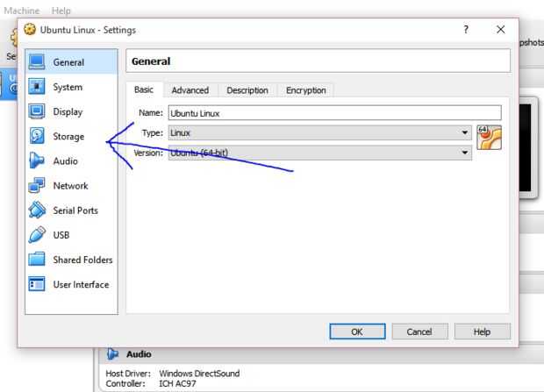Viewport: 544px width, 392px height.
Task: Expand the Type dropdown showing Linux
Action: click(319, 132)
